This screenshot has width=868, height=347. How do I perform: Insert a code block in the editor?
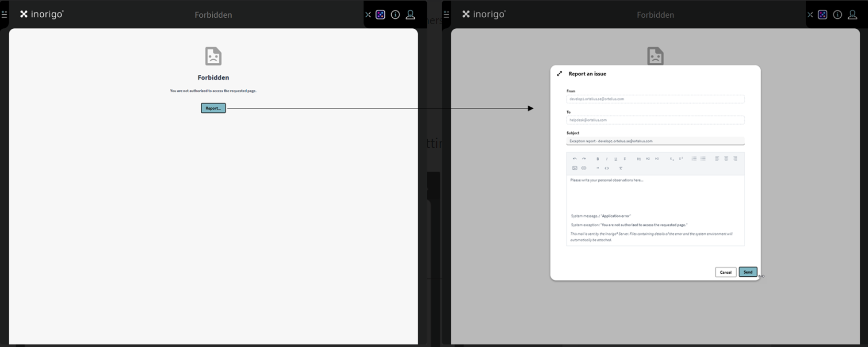(607, 168)
